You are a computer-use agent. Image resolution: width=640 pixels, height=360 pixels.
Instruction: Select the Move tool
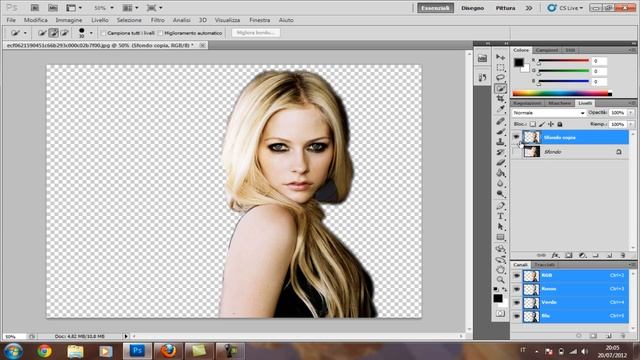click(x=500, y=57)
